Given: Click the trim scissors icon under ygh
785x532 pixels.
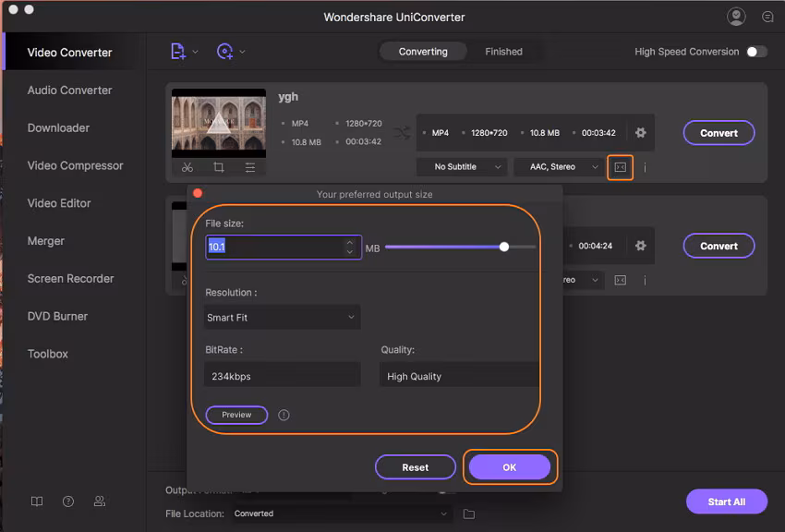Looking at the screenshot, I should point(187,167).
